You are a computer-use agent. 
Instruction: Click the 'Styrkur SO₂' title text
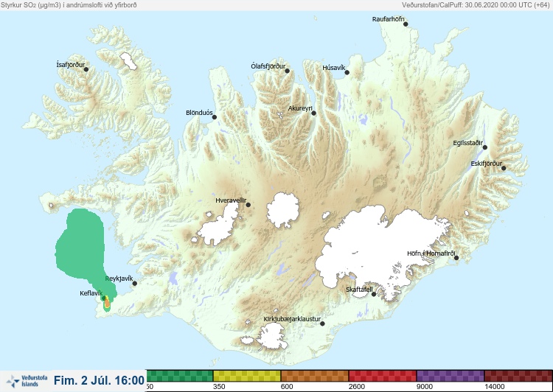tap(69, 5)
